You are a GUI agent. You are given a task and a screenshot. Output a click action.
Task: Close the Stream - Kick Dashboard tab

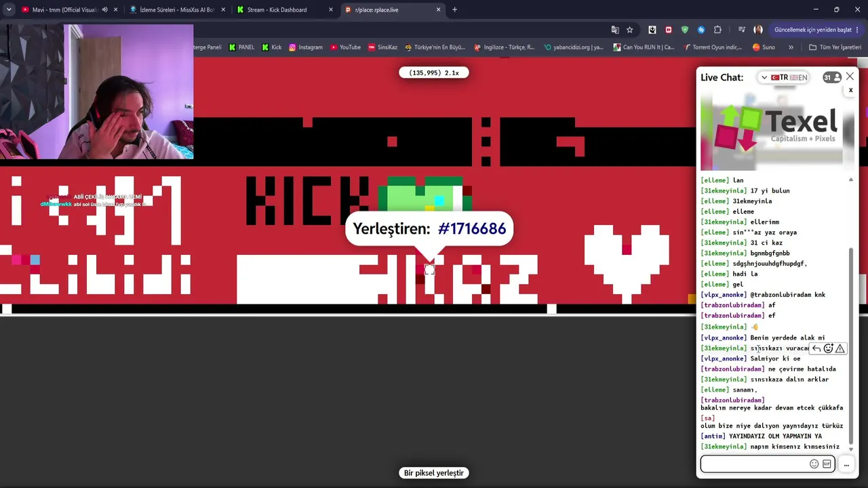331,9
